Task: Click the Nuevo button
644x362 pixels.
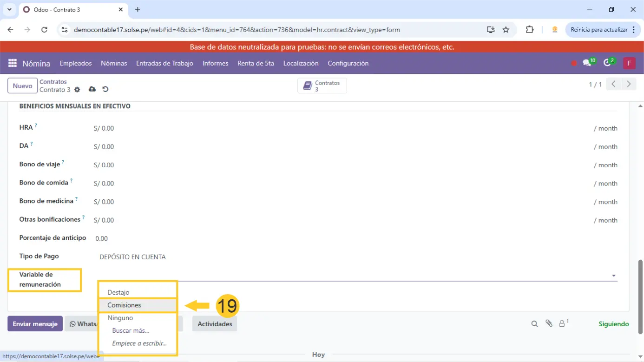Action: point(22,86)
